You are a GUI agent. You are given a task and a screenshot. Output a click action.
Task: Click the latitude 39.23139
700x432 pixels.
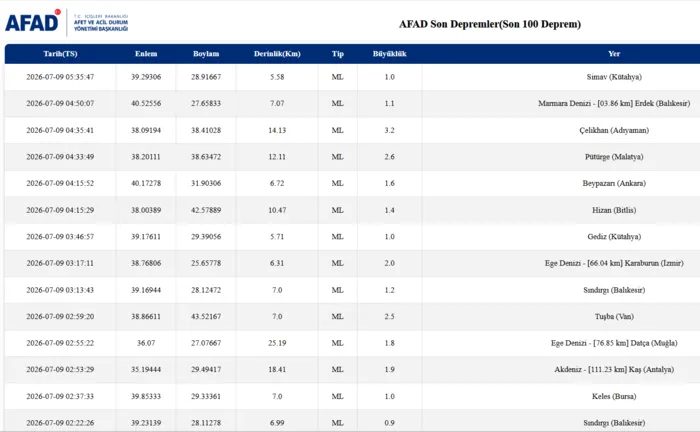click(146, 423)
